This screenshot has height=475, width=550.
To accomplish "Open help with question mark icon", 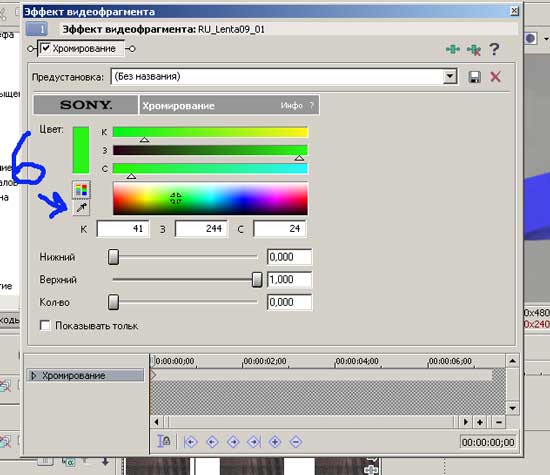I will (494, 49).
